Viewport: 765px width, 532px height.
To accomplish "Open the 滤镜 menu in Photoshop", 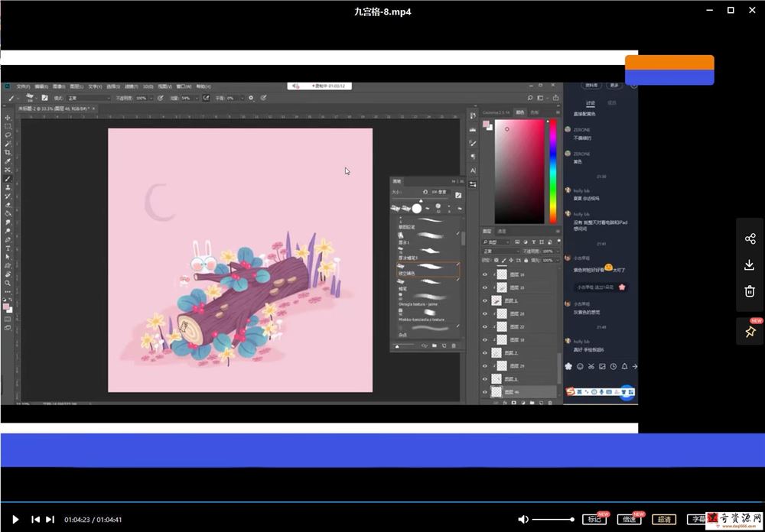I will coord(132,86).
